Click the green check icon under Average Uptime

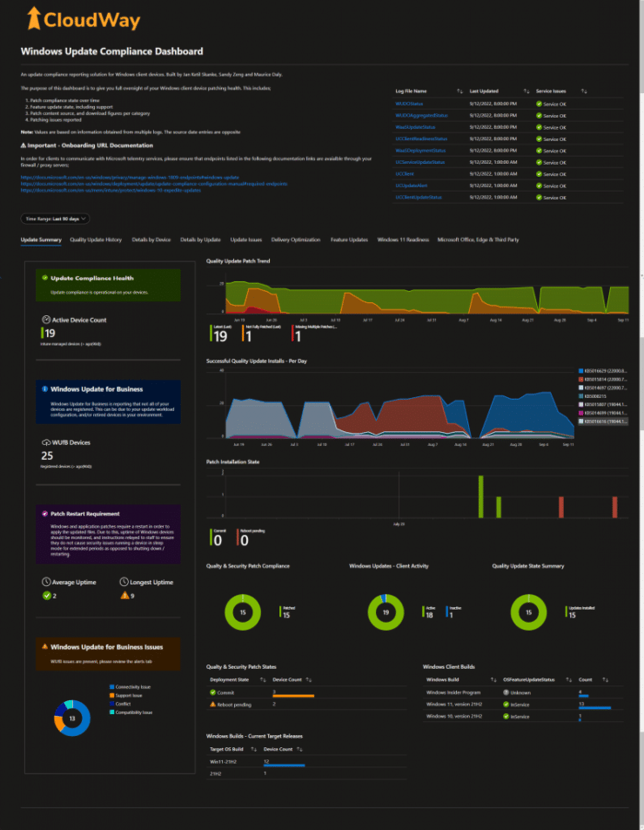pos(46,596)
